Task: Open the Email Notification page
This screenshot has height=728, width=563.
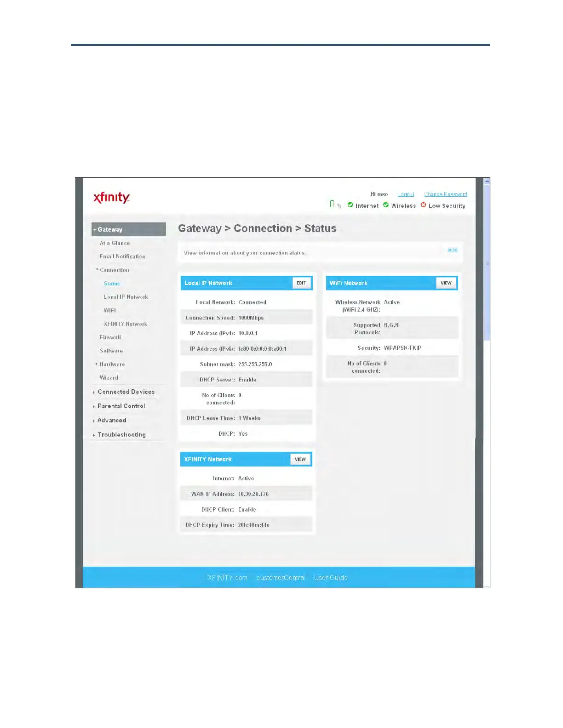Action: click(x=122, y=256)
